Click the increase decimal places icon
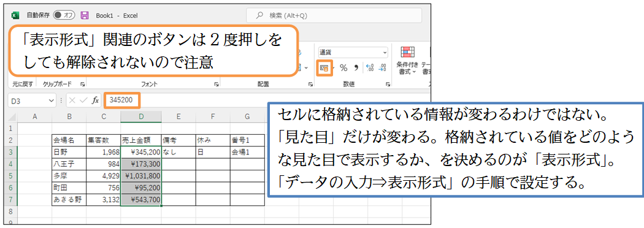Viewport: 644px width, 228px height. click(x=369, y=67)
